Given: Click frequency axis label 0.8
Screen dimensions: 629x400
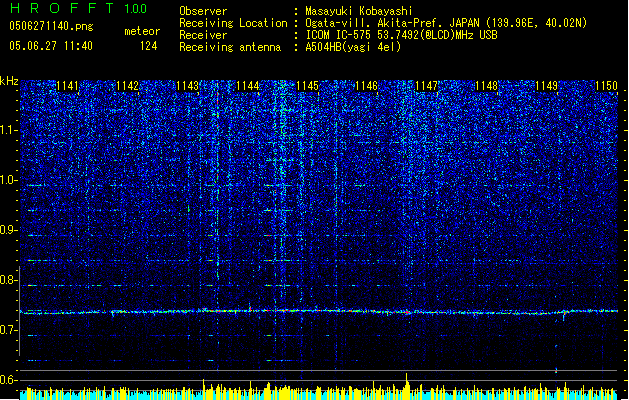Looking at the screenshot, I should click(9, 280).
